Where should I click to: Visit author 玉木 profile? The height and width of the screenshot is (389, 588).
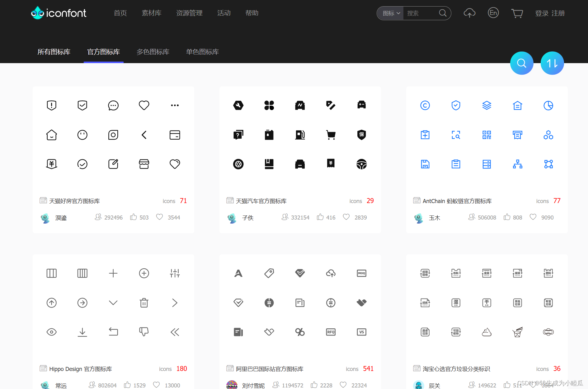(x=435, y=218)
